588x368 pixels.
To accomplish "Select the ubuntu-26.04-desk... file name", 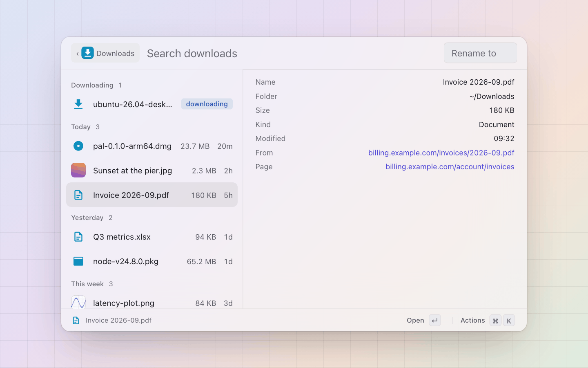I will pyautogui.click(x=132, y=104).
